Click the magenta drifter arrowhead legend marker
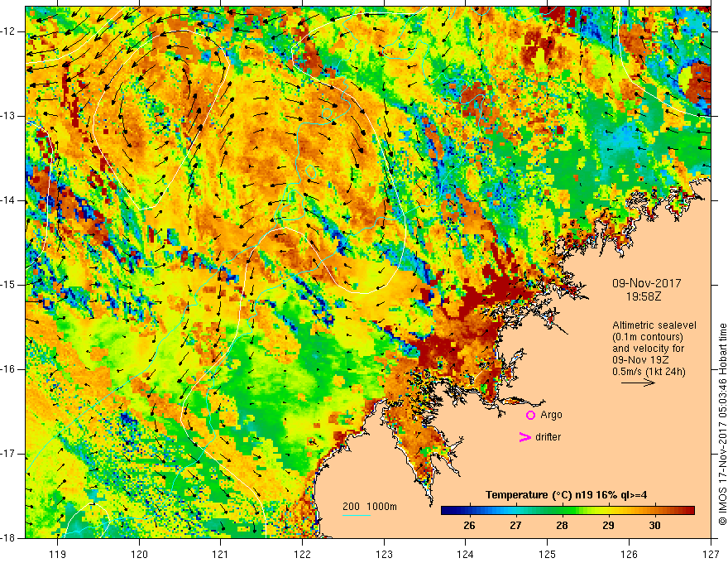Screen dimensions: 728x563 point(524,437)
